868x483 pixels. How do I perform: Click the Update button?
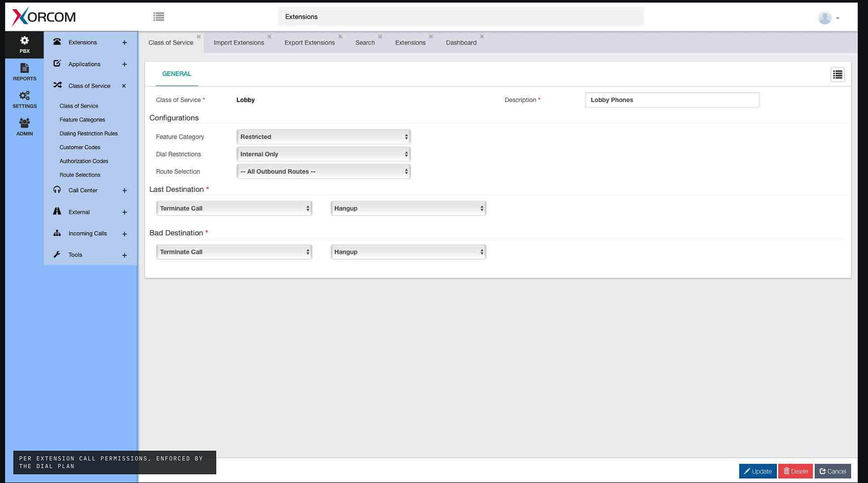(x=758, y=471)
